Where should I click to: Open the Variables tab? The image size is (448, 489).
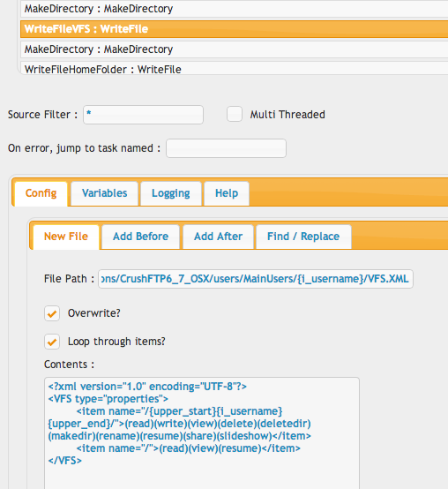pyautogui.click(x=105, y=193)
